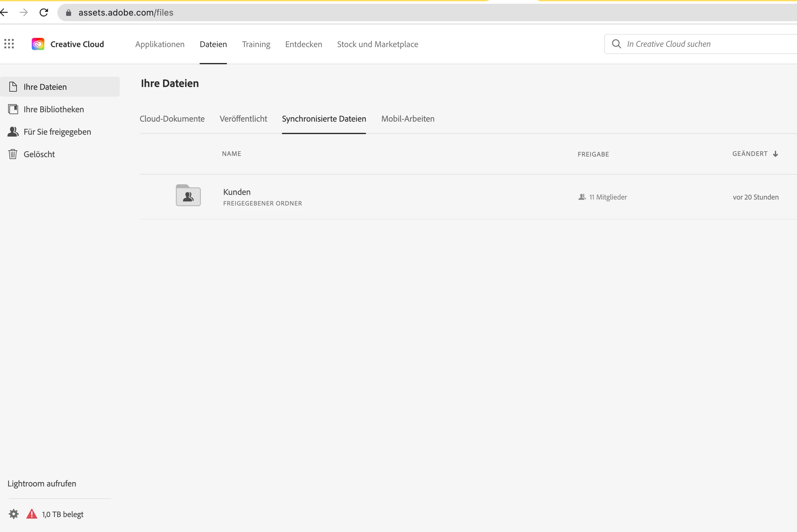The width and height of the screenshot is (797, 532).
Task: Open settings gear near storage info
Action: tap(14, 514)
